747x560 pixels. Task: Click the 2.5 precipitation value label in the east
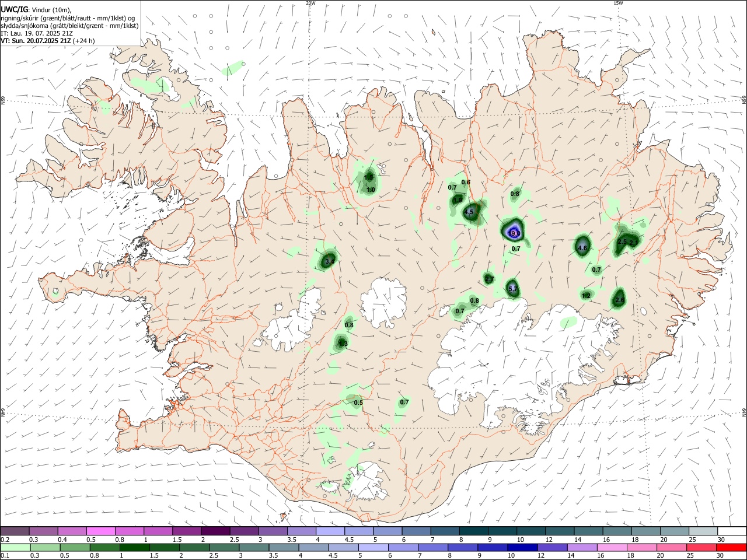(x=622, y=242)
